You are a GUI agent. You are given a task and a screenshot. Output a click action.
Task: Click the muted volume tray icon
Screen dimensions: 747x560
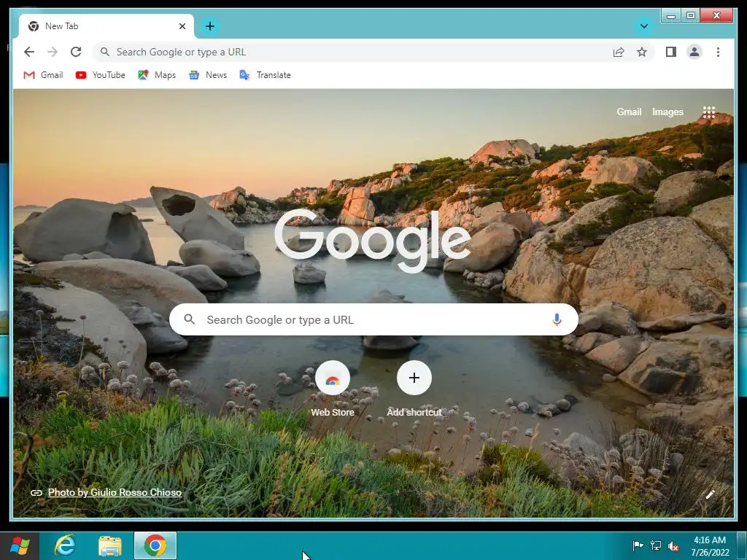pos(673,546)
